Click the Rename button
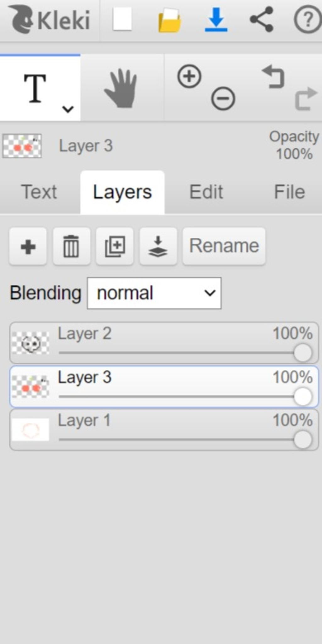The height and width of the screenshot is (644, 322). click(224, 246)
